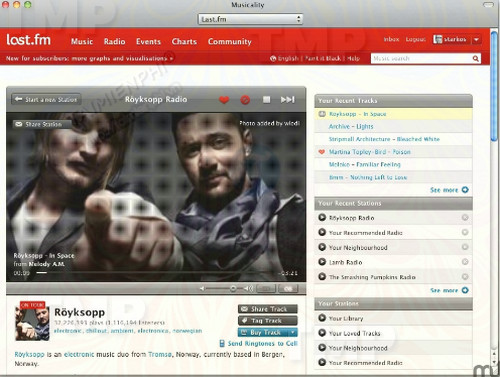Click the electronic tag link
This screenshot has height=377, width=500.
67,331
